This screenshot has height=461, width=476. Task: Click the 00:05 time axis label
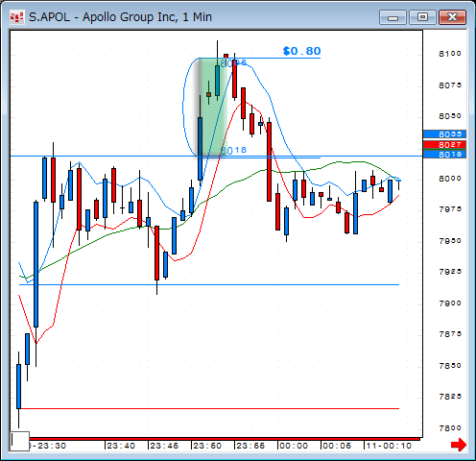[337, 446]
